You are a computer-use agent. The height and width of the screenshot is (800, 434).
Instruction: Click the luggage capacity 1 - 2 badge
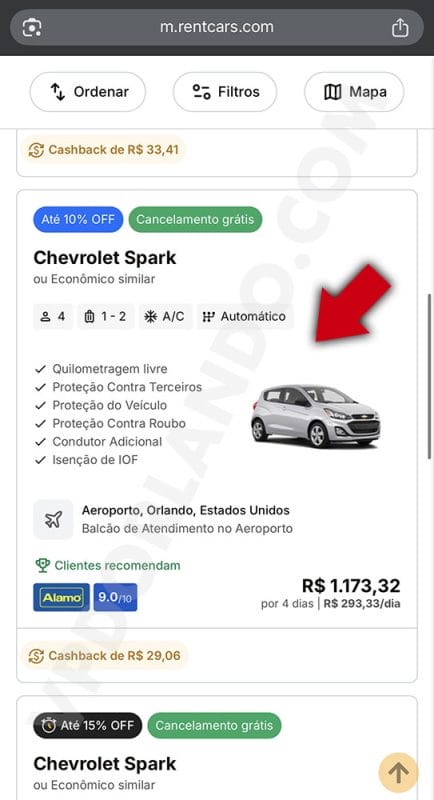(106, 316)
